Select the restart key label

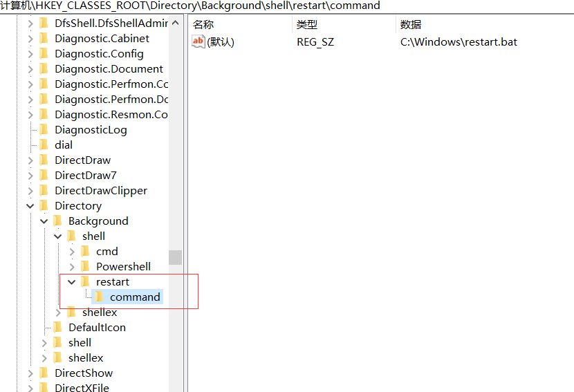tap(113, 282)
